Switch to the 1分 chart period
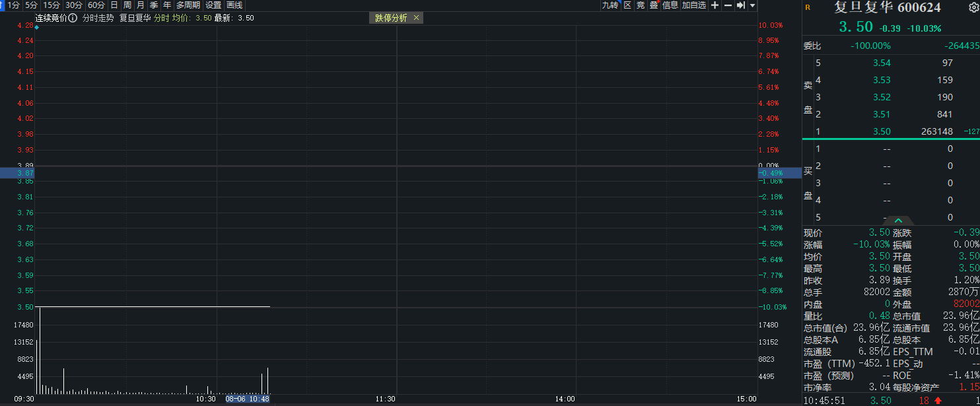The width and height of the screenshot is (980, 406). point(13,5)
